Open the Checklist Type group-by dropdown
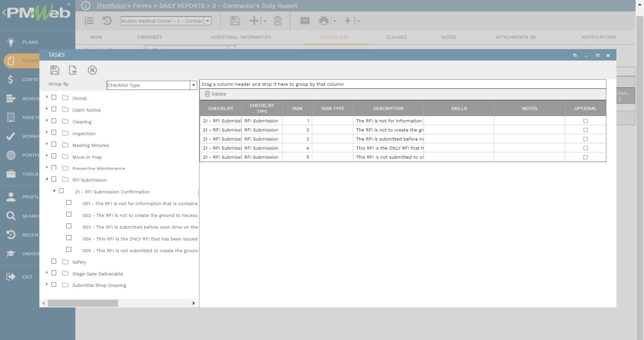 click(193, 85)
